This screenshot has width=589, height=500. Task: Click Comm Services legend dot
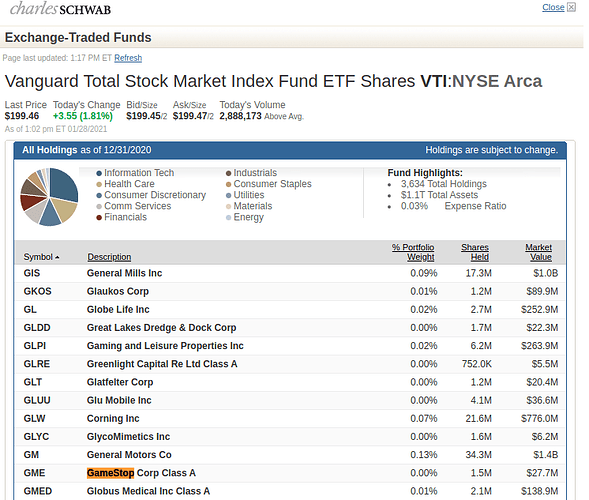point(99,206)
